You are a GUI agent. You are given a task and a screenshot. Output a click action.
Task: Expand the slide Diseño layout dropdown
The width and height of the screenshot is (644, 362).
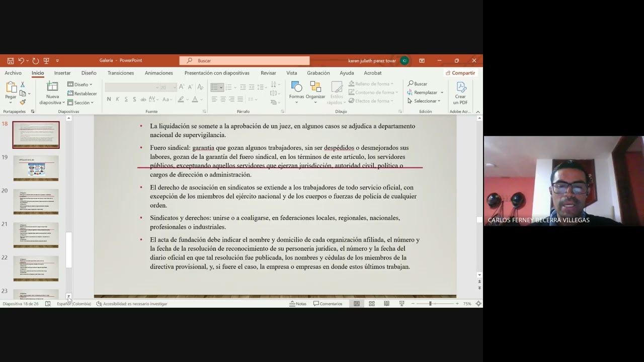coord(80,84)
